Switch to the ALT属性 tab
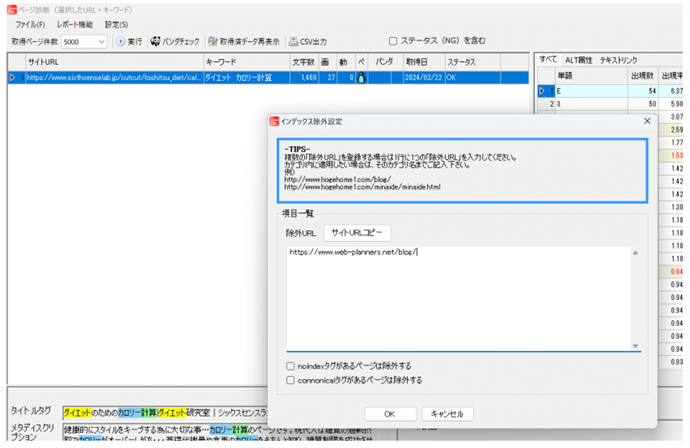 (578, 61)
